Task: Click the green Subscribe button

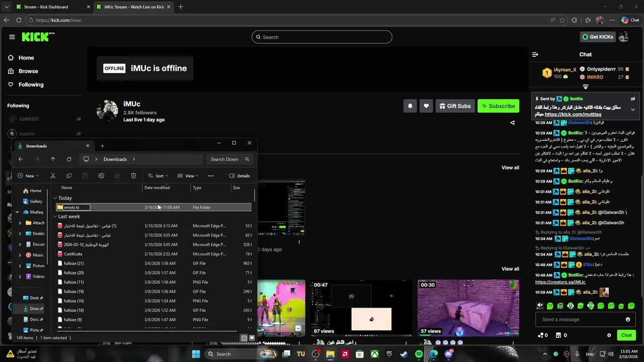Action: click(x=498, y=106)
